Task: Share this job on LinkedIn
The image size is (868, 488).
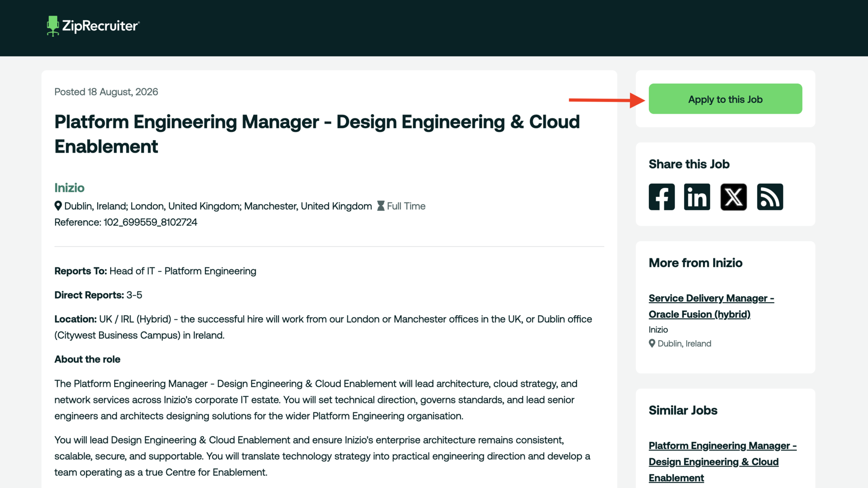Action: [x=697, y=197]
